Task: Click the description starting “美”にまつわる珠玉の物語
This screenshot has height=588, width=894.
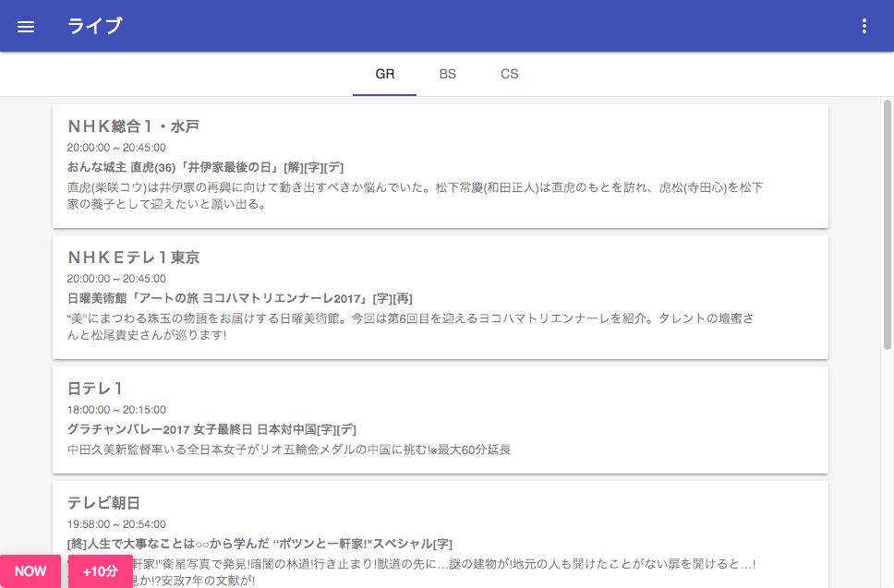Action: click(x=410, y=327)
